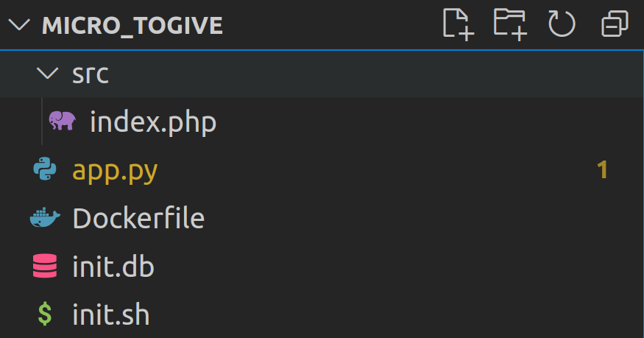644x338 pixels.
Task: Click the New Folder icon
Action: [510, 24]
